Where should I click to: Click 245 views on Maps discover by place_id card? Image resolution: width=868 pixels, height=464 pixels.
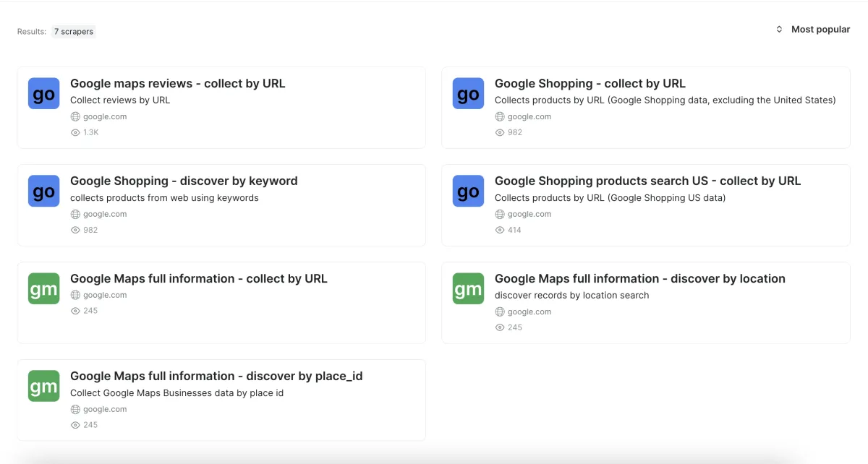tap(90, 425)
